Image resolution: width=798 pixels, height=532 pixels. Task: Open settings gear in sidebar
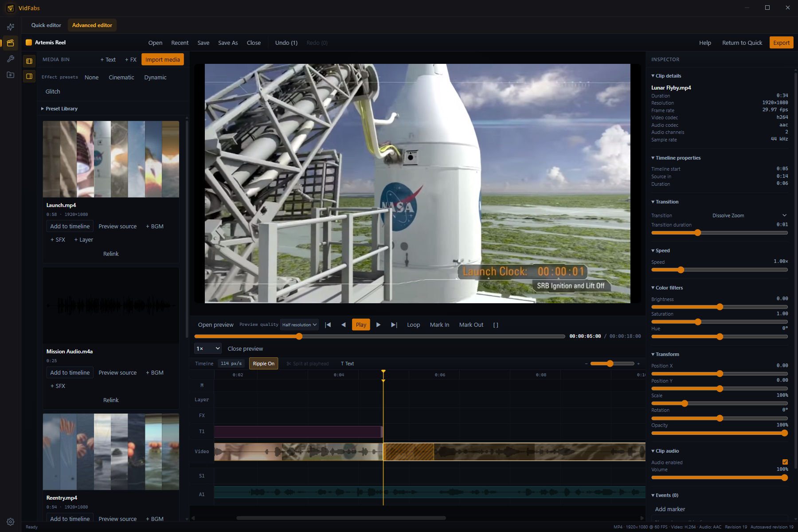point(11,522)
